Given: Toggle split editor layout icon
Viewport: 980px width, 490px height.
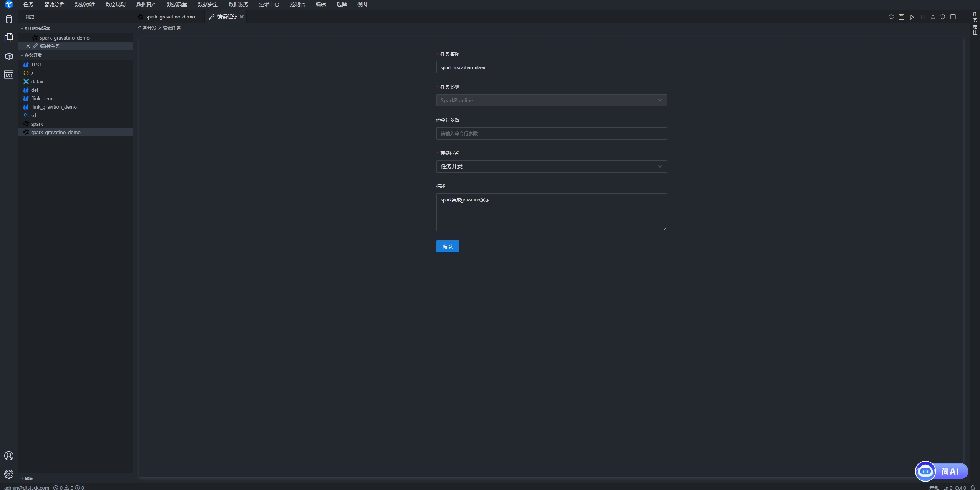Looking at the screenshot, I should click(953, 17).
